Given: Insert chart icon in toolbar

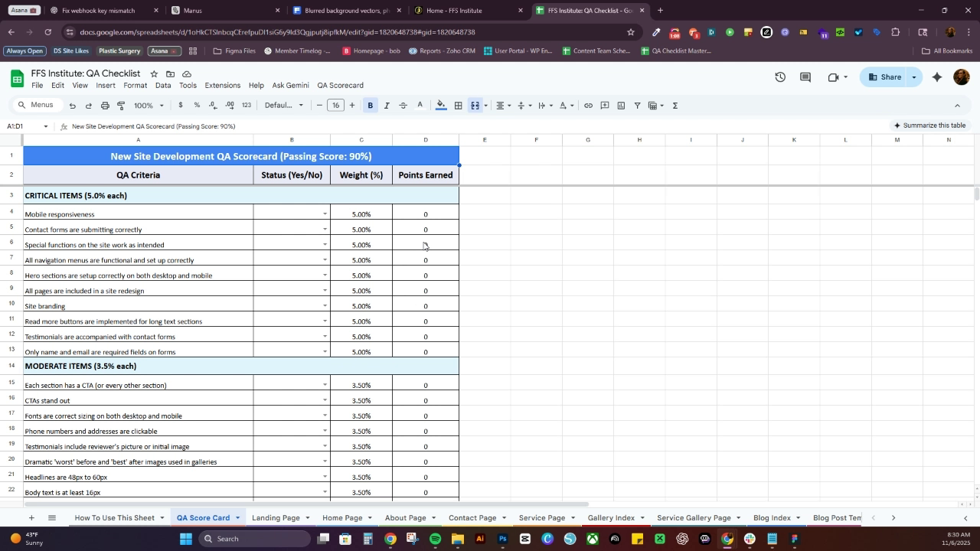Looking at the screenshot, I should [621, 106].
